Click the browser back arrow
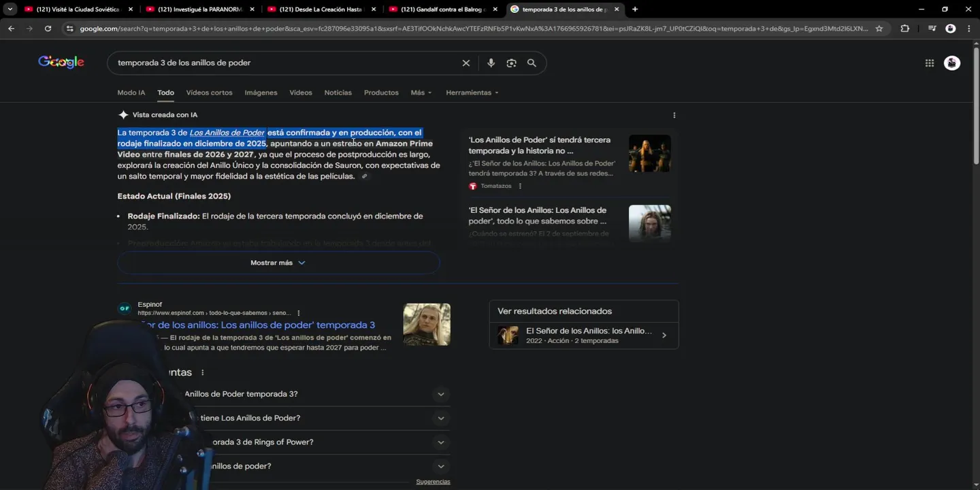Viewport: 980px width, 490px height. [x=11, y=29]
